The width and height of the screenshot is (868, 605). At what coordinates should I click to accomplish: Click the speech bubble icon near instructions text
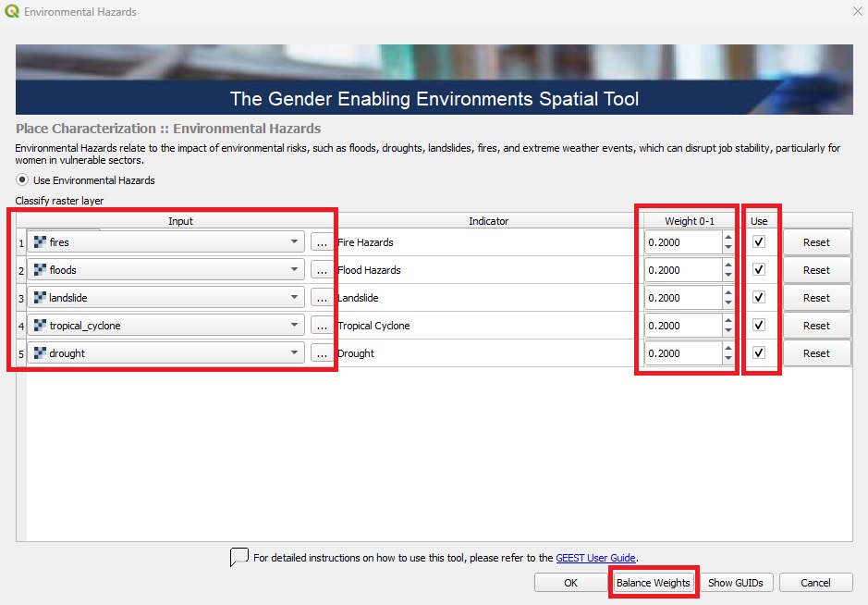(x=238, y=557)
